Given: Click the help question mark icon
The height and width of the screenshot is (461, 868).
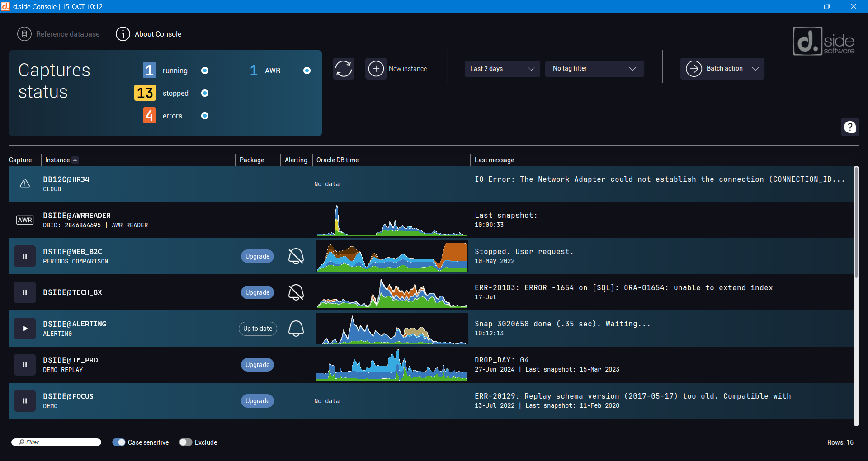Looking at the screenshot, I should coord(850,127).
